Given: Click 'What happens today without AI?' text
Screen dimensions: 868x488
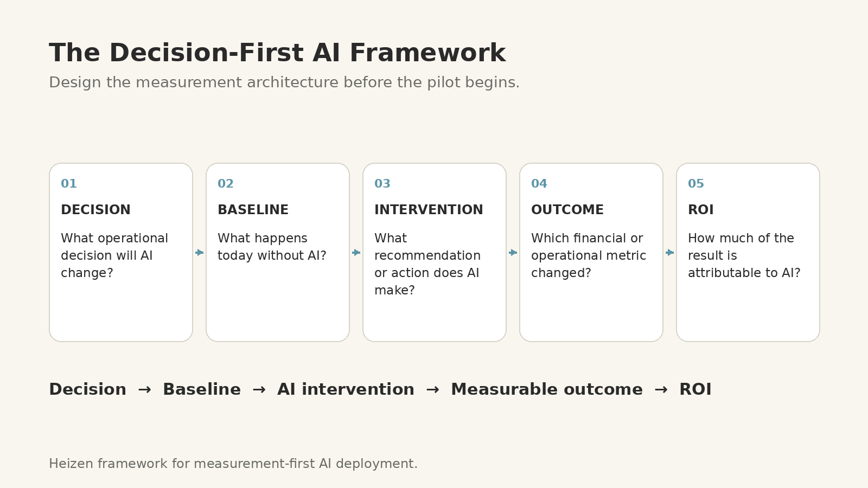Looking at the screenshot, I should point(272,247).
